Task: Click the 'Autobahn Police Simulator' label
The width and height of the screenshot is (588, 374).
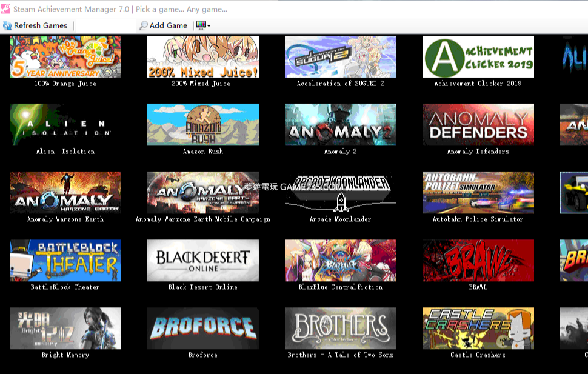Action: tap(478, 219)
